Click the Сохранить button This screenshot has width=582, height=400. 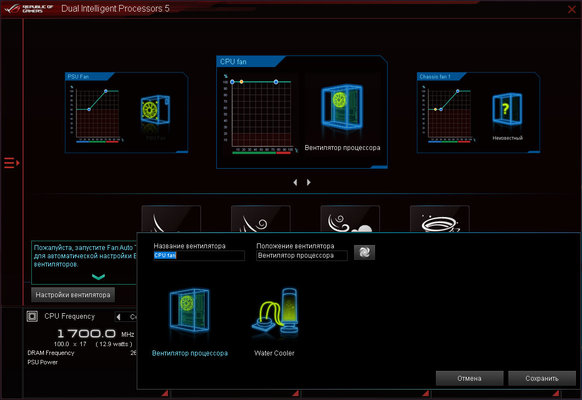[x=542, y=378]
